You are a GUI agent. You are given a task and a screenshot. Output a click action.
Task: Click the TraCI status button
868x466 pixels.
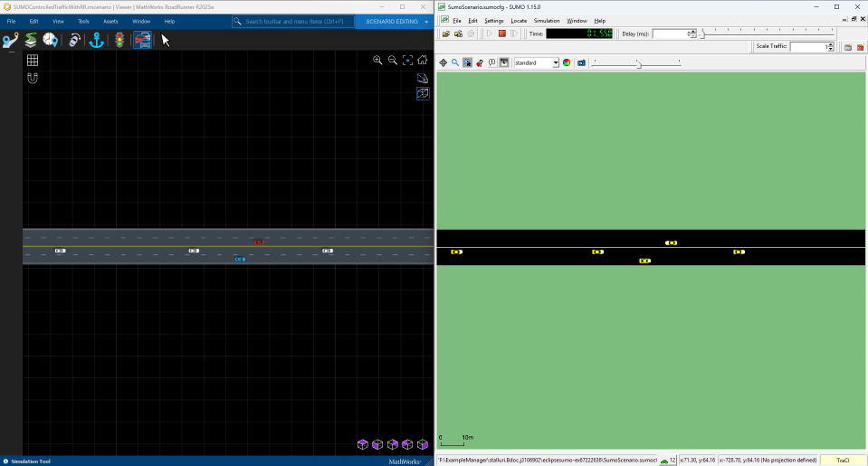843,460
